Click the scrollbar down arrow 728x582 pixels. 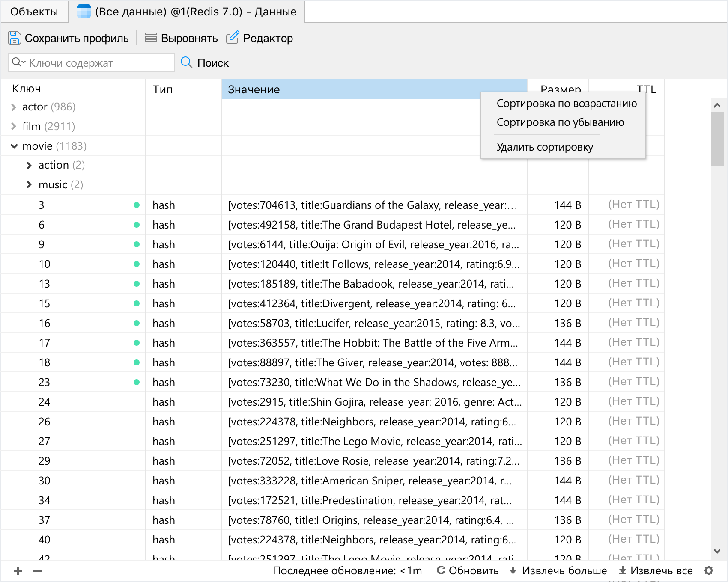pos(717,551)
